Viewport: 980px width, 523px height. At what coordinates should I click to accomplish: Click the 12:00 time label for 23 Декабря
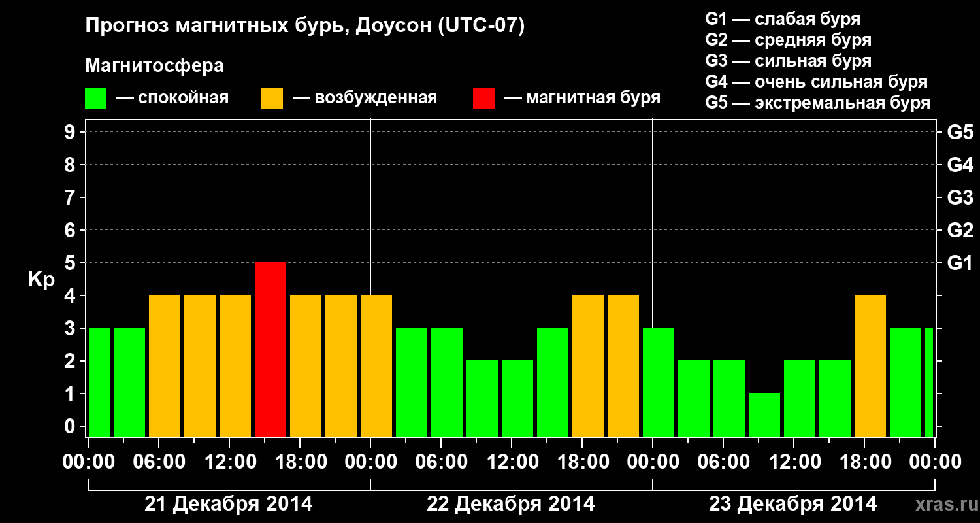pos(794,462)
